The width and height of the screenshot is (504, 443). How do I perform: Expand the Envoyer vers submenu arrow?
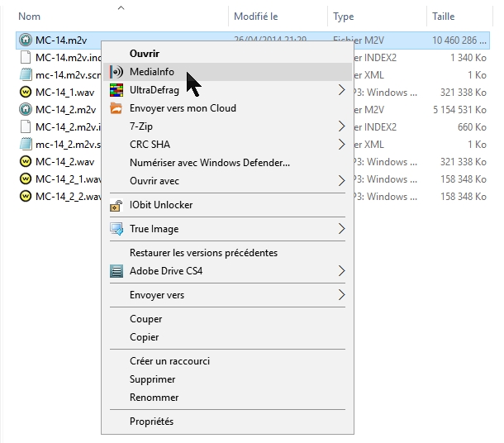click(341, 295)
